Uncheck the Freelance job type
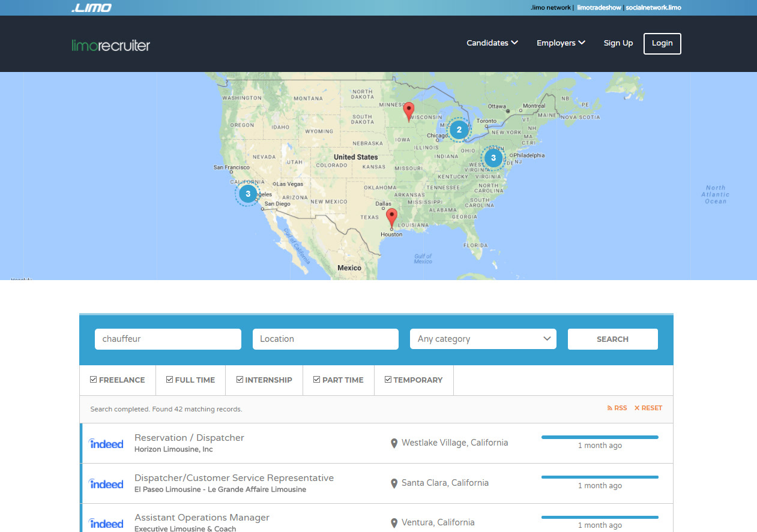Viewport: 757px width, 532px height. click(x=94, y=380)
